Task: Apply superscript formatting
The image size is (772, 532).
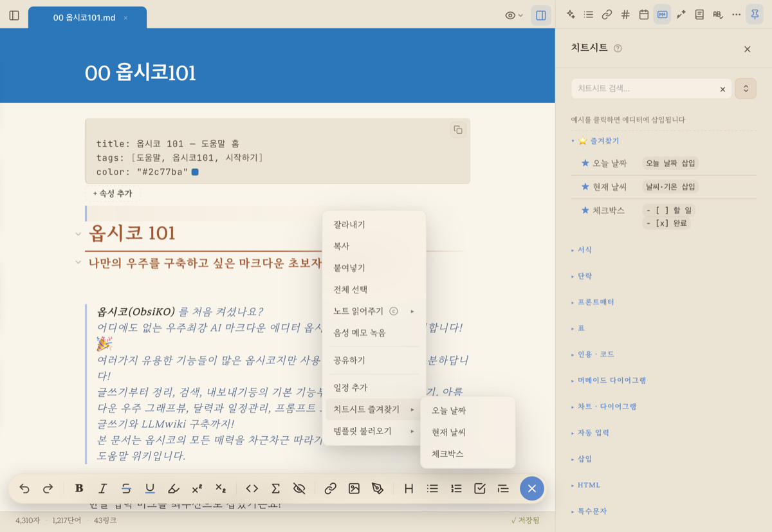Action: [x=197, y=489]
